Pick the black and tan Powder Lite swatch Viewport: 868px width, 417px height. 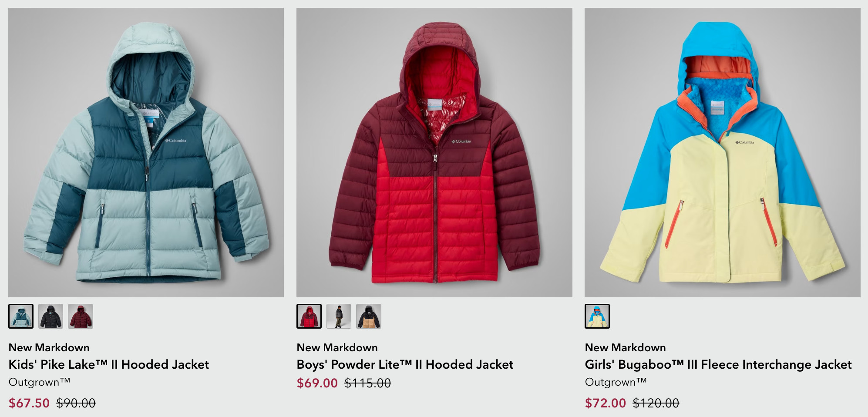(369, 316)
